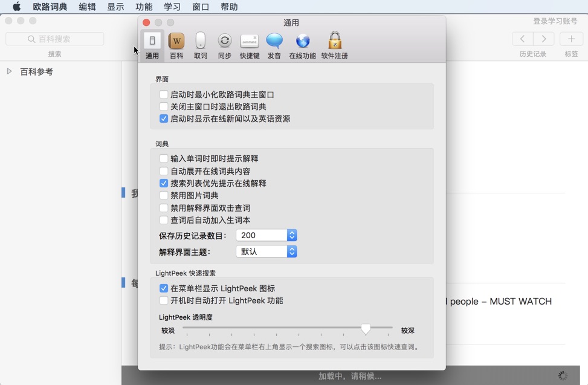Open the 发音 pronunciation speech bubble icon
The height and width of the screenshot is (385, 588).
tap(274, 45)
